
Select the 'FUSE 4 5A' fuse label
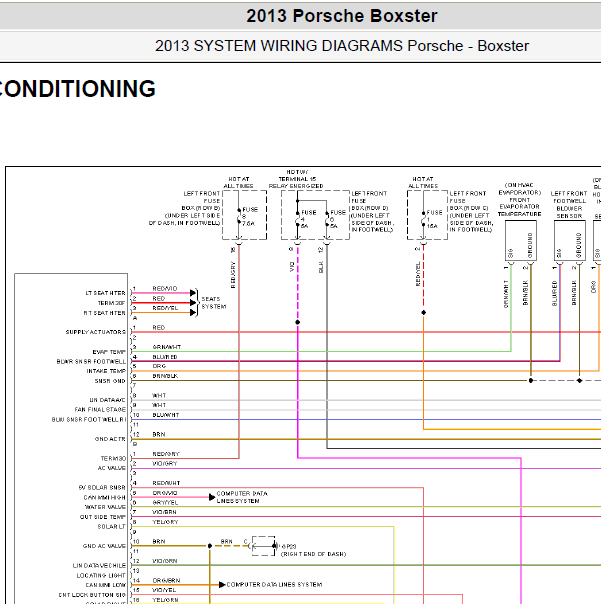pyautogui.click(x=309, y=219)
